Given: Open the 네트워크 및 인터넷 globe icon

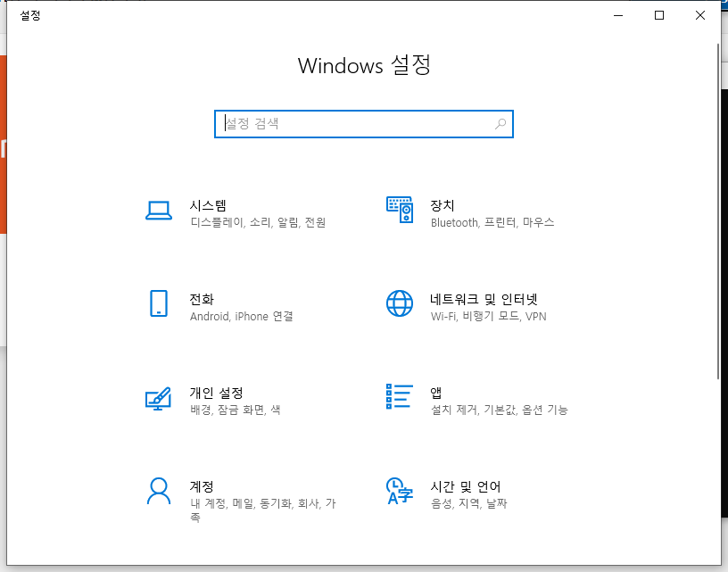Looking at the screenshot, I should click(x=400, y=303).
